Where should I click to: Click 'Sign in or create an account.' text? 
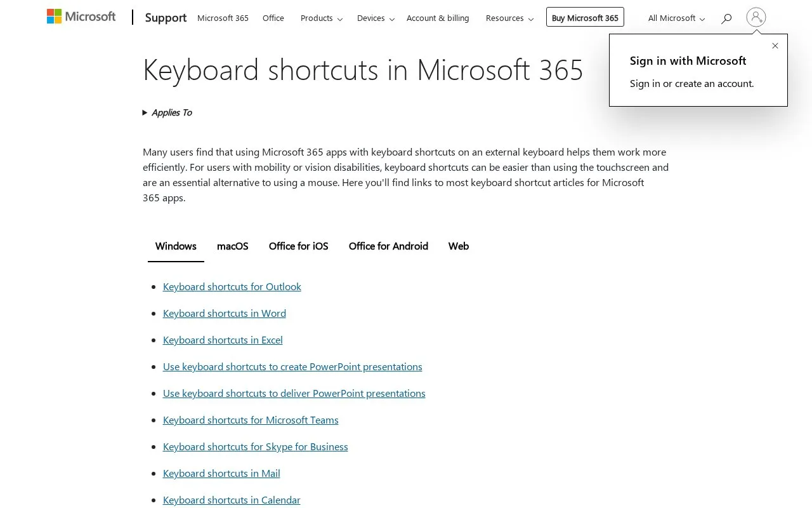click(x=692, y=83)
